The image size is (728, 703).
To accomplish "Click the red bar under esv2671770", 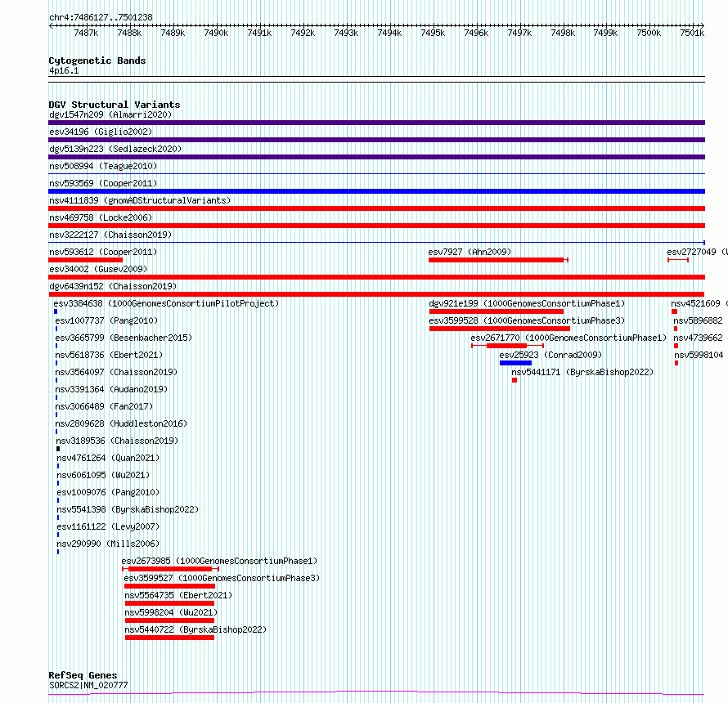I will [x=506, y=346].
